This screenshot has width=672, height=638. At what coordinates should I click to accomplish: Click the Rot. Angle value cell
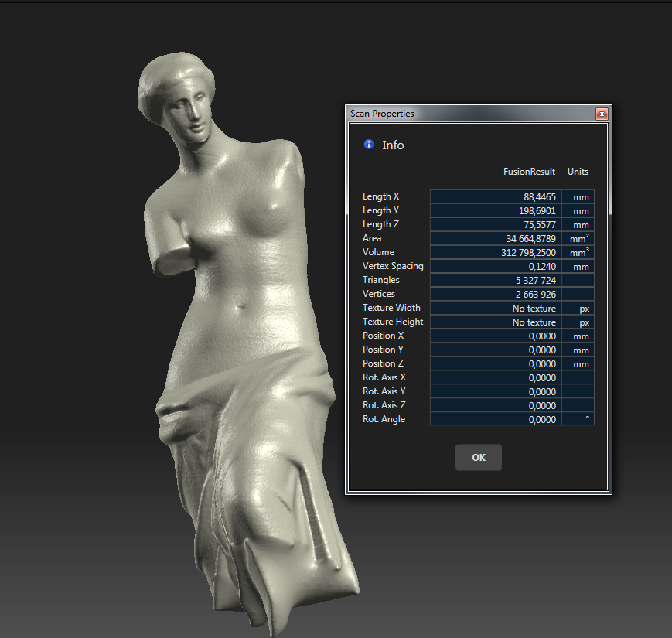496,419
